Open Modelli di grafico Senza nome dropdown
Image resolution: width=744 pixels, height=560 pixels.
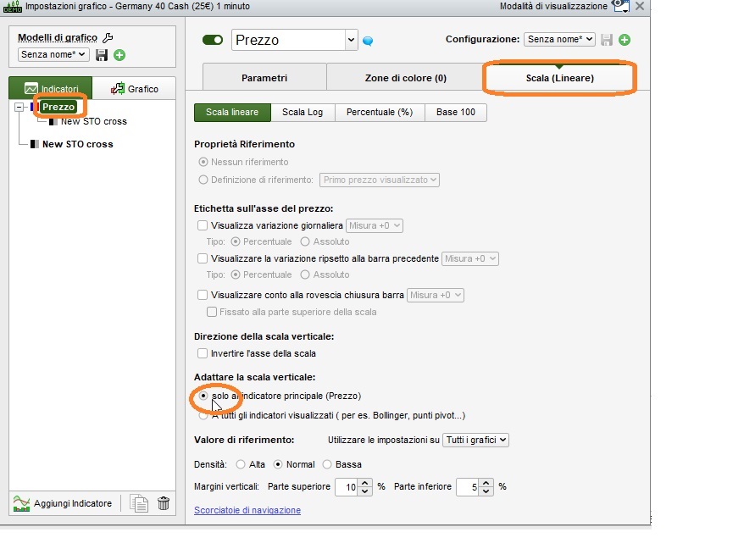(53, 54)
